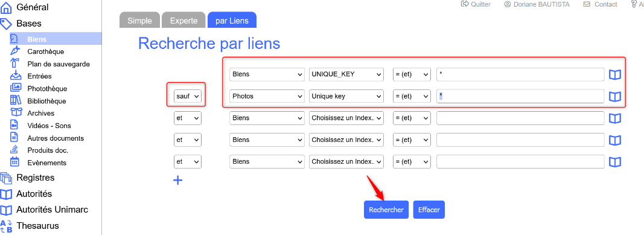Screen dimensions: 644x235
Task: Open the Evènements calendar icon
Action: (14, 161)
